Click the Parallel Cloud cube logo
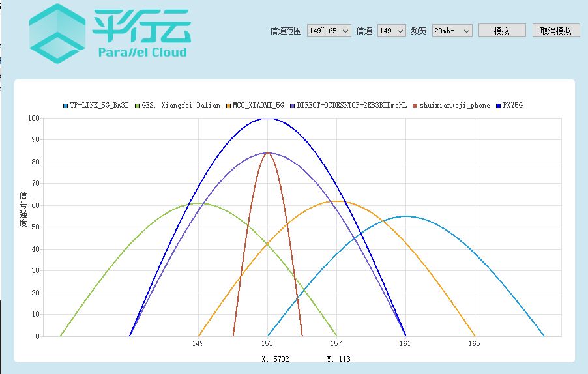588x374 pixels. (57, 33)
